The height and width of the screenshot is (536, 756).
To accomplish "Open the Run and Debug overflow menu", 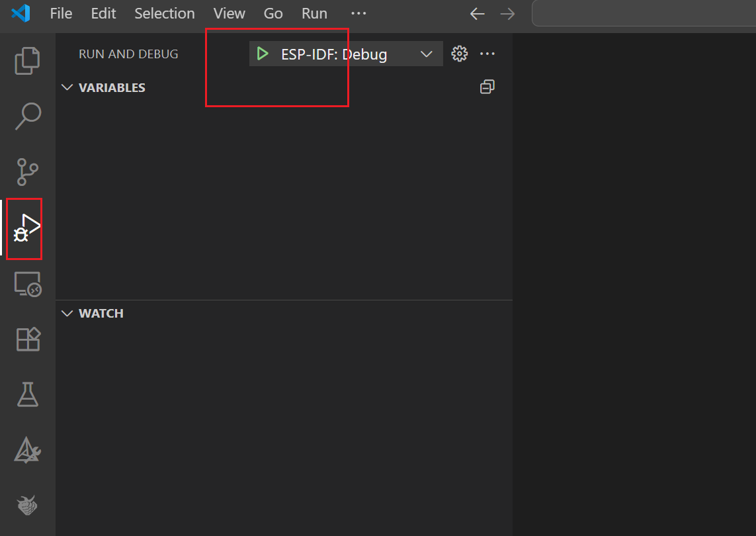I will [487, 54].
